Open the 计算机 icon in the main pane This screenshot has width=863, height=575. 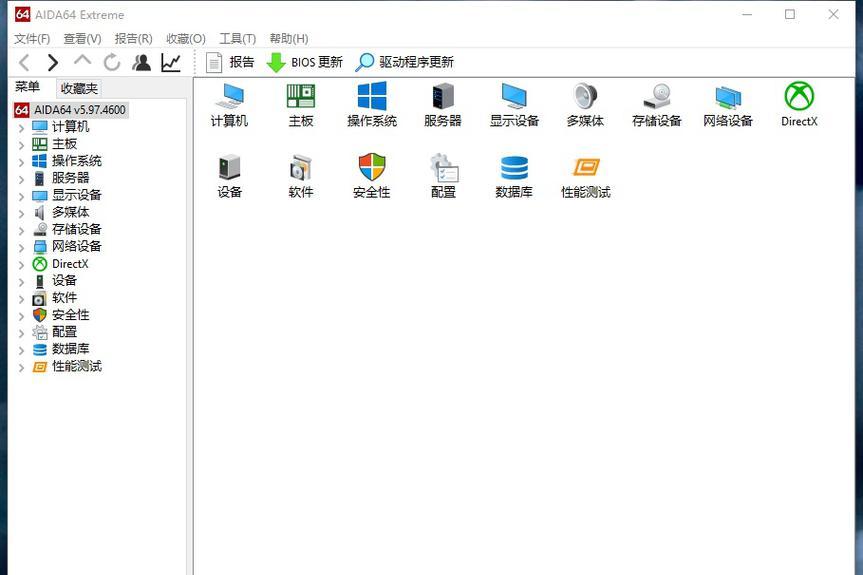[x=230, y=105]
